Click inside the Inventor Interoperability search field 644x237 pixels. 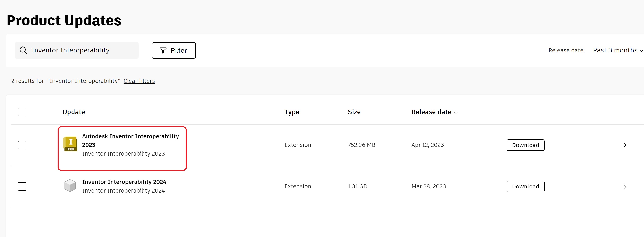coord(75,50)
